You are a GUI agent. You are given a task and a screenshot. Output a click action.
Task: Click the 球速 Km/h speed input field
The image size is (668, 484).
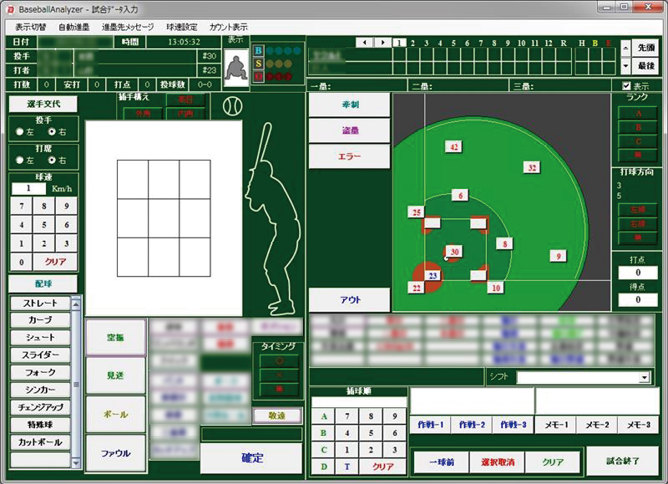tap(29, 188)
